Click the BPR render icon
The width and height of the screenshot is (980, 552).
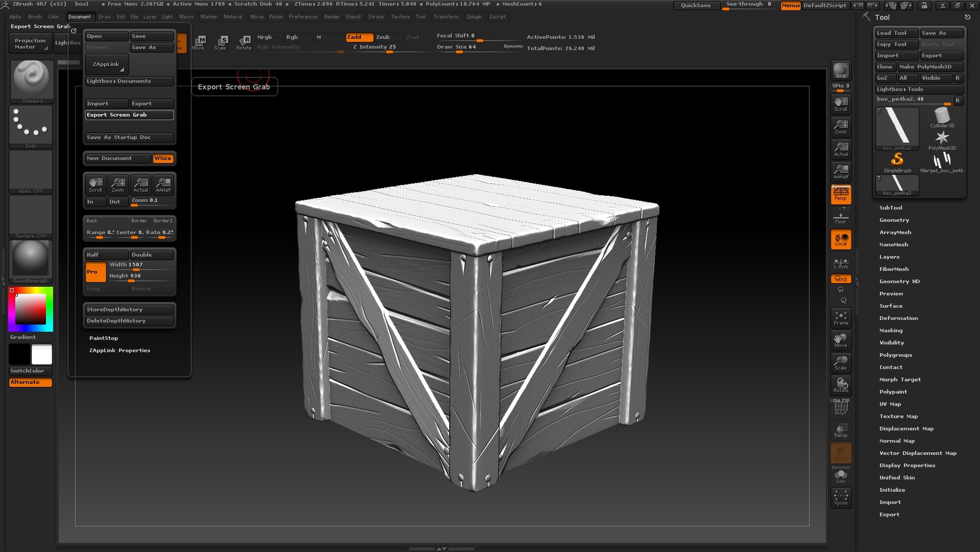(x=841, y=71)
